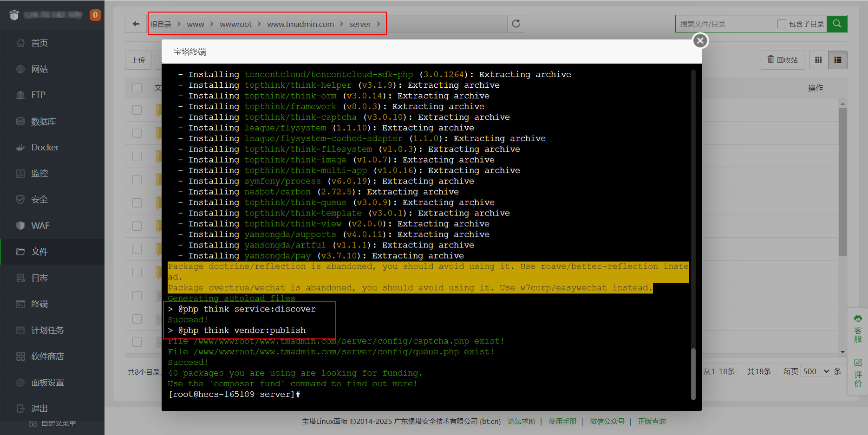The image size is (868, 435).
Task: Switch to grid view of files
Action: click(818, 60)
